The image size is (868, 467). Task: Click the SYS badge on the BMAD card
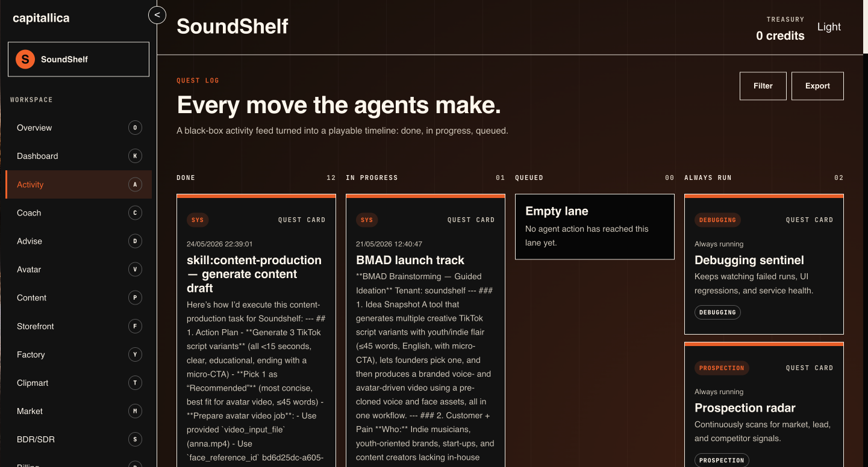(x=367, y=220)
